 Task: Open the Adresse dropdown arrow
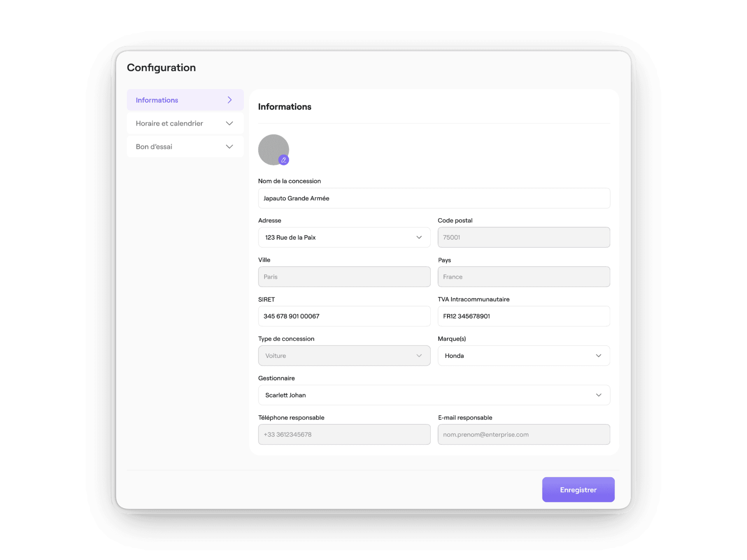[419, 237]
